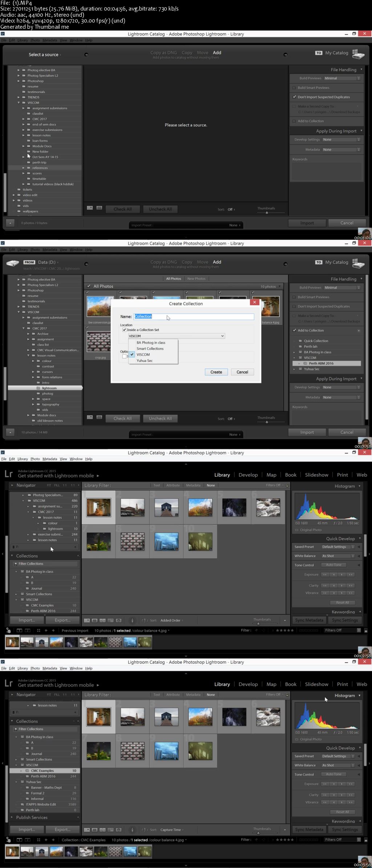Click Create in the Create Collection dialog
This screenshot has height=868, width=372.
tap(216, 372)
